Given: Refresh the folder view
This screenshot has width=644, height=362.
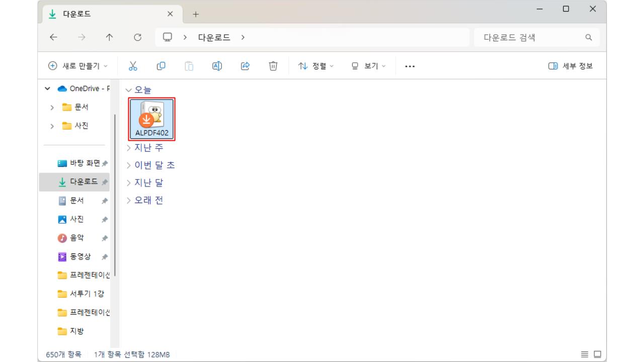Looking at the screenshot, I should click(138, 37).
